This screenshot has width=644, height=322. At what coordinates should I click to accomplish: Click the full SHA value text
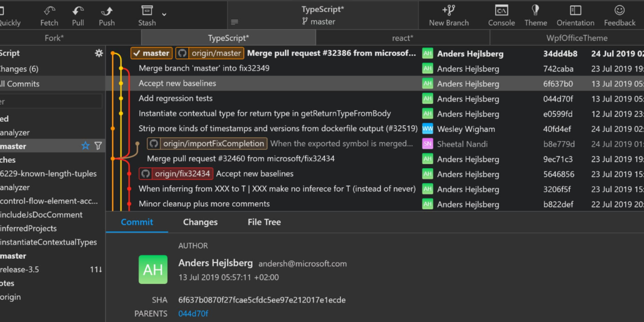tap(262, 300)
